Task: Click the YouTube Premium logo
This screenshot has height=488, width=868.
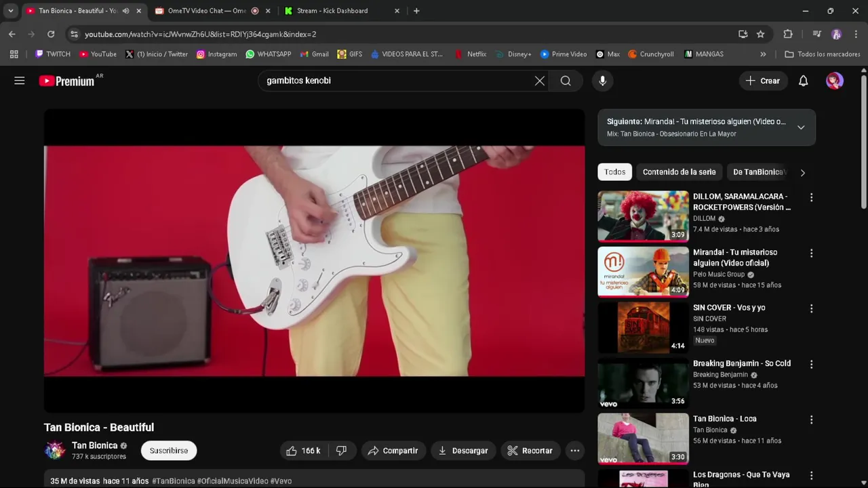Action: click(x=66, y=81)
